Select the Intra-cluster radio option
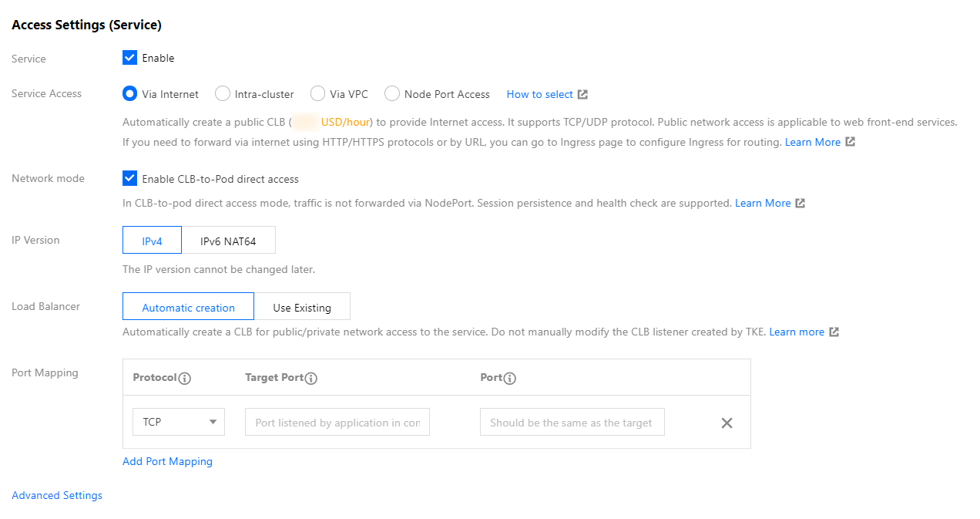Viewport: 980px width, 519px height. (223, 94)
